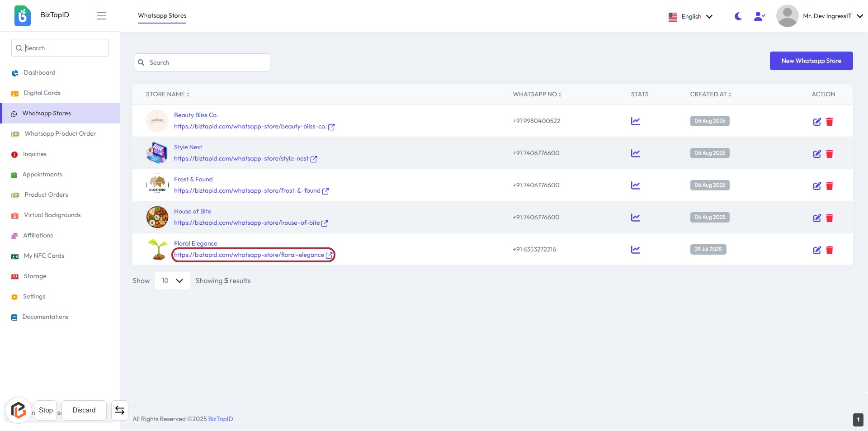The image size is (868, 431).
Task: Go to Digital Cards in sidebar
Action: pos(42,93)
